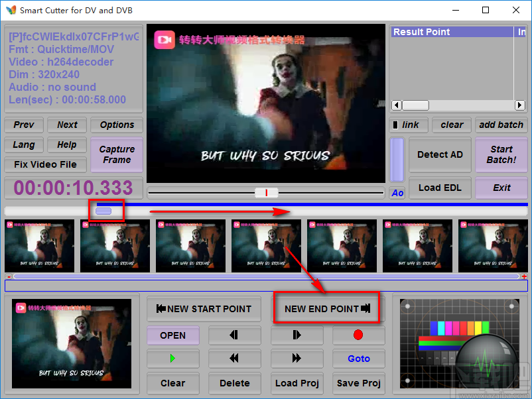Click the Smart Cutter title bar app icon
532x399 pixels.
coord(11,10)
